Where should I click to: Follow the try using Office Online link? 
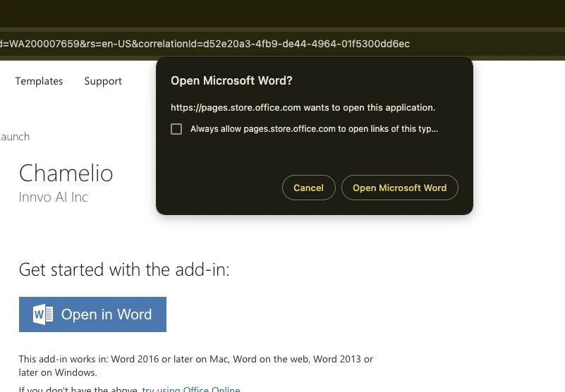(x=191, y=389)
